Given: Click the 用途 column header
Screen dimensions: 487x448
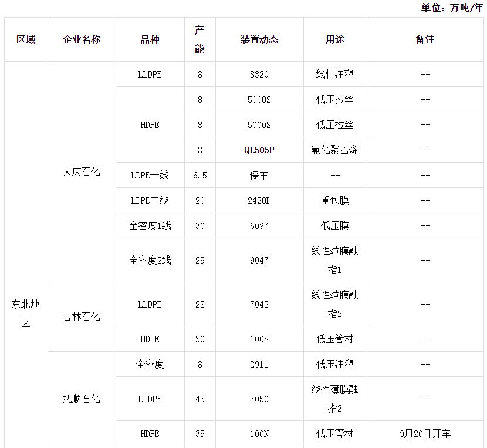Looking at the screenshot, I should tap(335, 39).
